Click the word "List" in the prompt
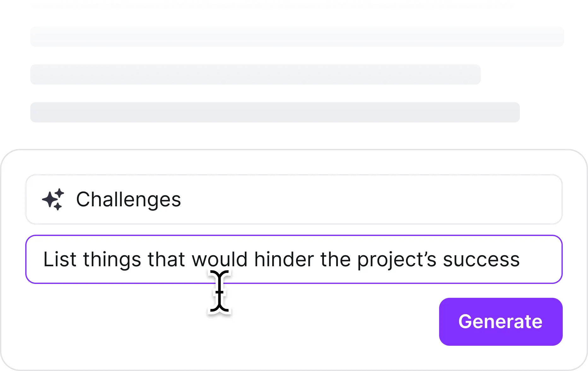Image resolution: width=588 pixels, height=371 pixels. (x=60, y=259)
